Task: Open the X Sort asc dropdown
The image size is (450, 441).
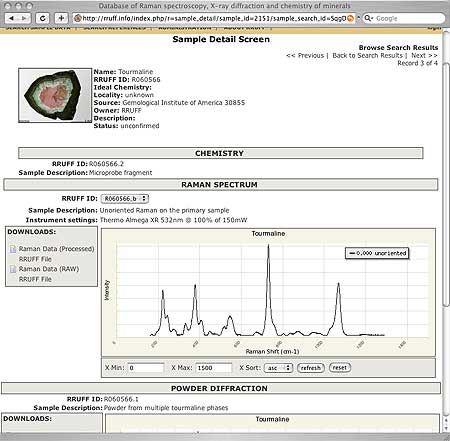Action: tap(278, 368)
